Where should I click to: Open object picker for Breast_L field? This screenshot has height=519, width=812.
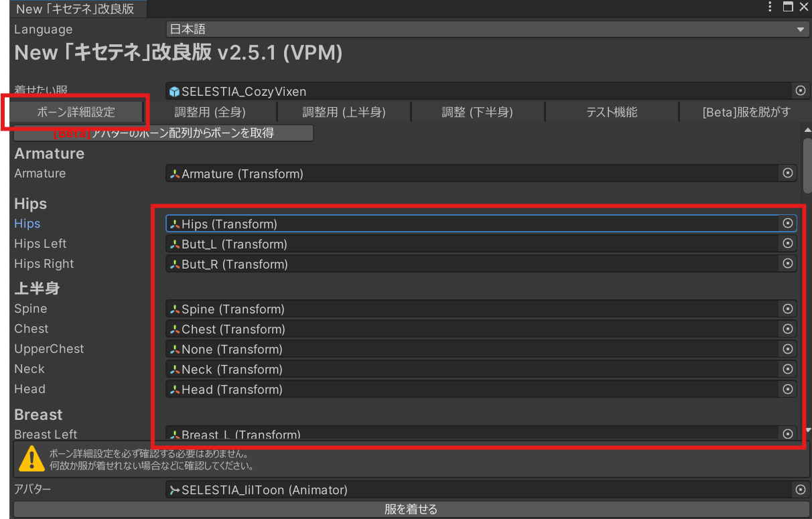point(788,434)
